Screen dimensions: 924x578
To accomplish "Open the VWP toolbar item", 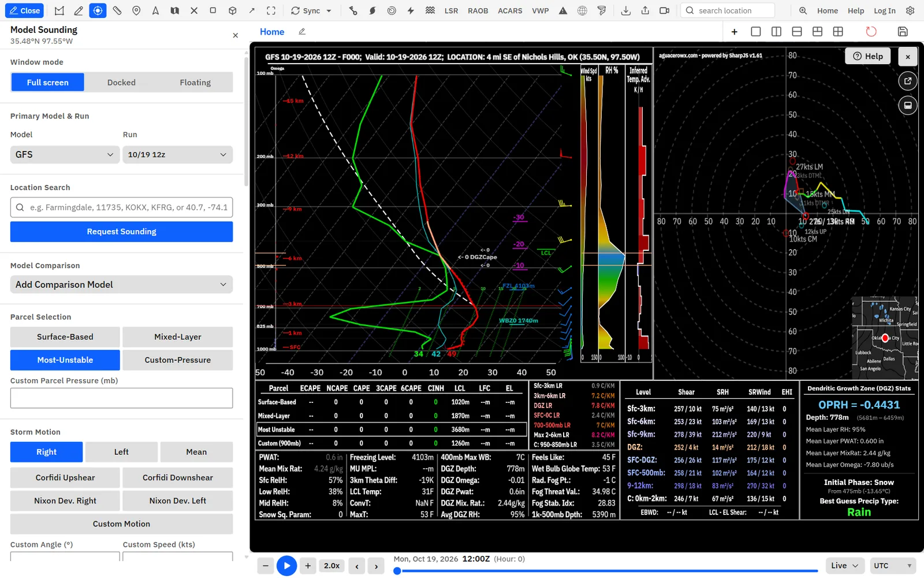I will (x=541, y=10).
